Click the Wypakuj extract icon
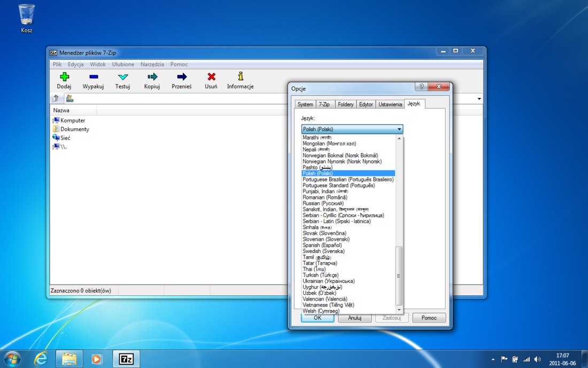588x368 pixels. point(94,77)
